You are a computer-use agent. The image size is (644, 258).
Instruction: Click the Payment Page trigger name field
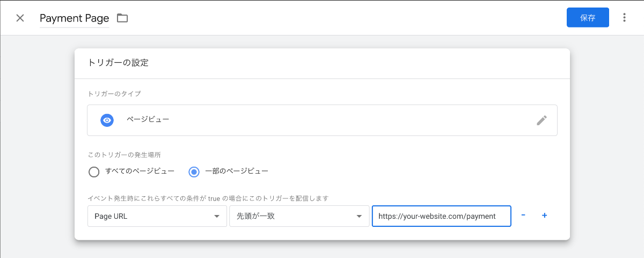click(74, 18)
